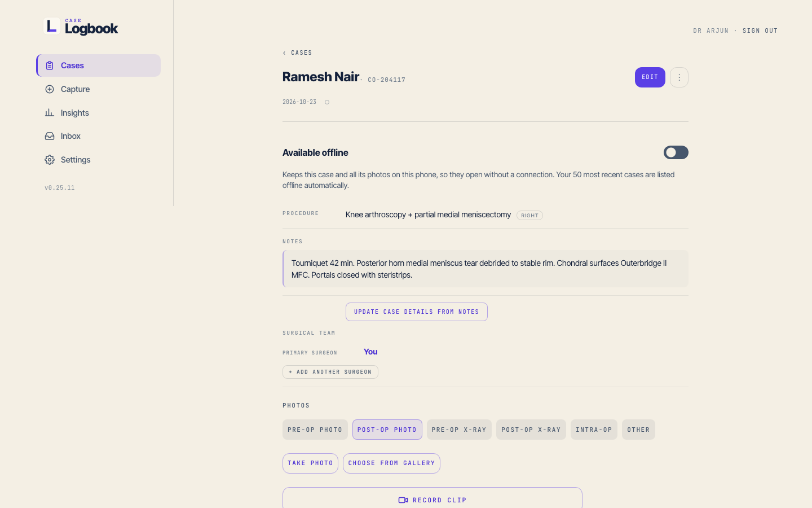Open the Settings section in sidebar
This screenshot has height=508, width=812.
click(99, 160)
